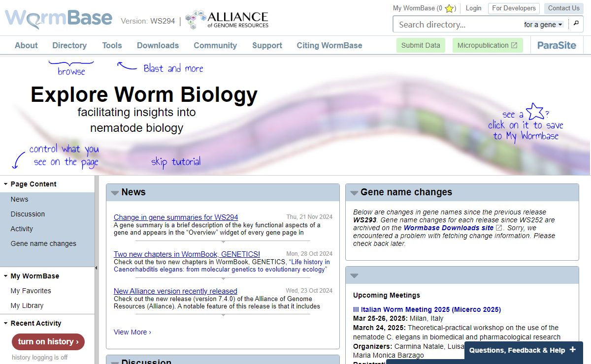Open 'New Alliance version recently released' news

(175, 291)
